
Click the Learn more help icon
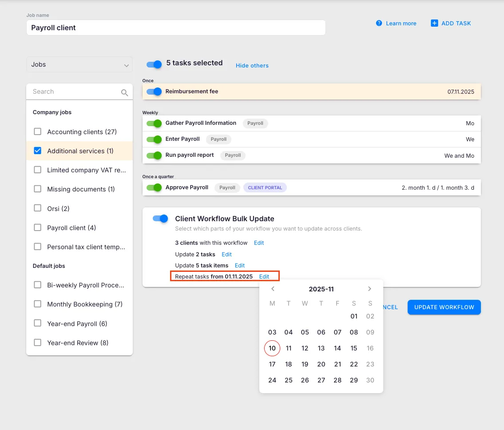[379, 23]
